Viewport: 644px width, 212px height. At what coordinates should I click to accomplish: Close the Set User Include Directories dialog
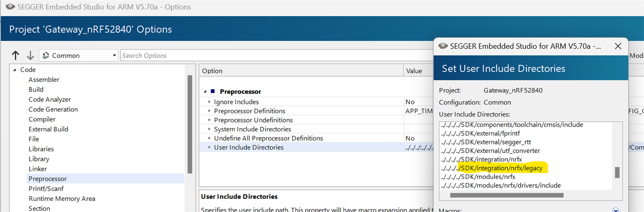pos(618,46)
